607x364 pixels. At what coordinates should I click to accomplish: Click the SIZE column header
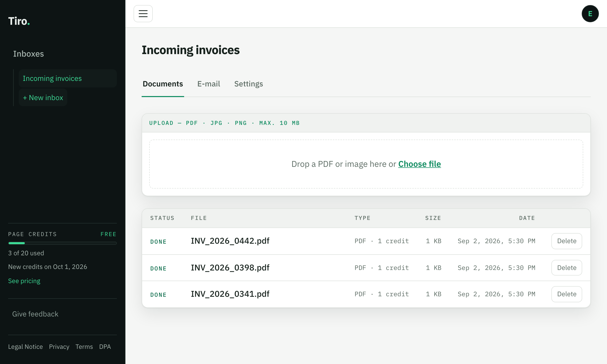pos(433,218)
